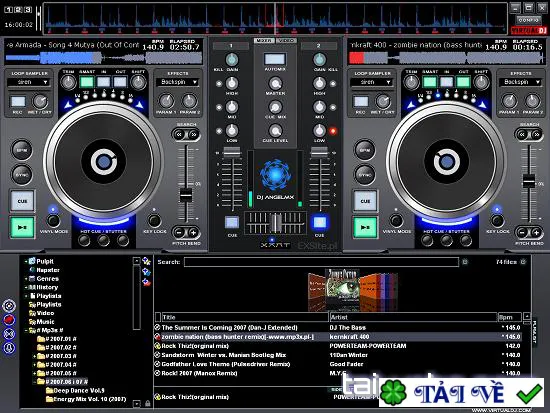The image size is (550, 413).
Task: Click the record icon in left sidebar
Action: [9, 320]
